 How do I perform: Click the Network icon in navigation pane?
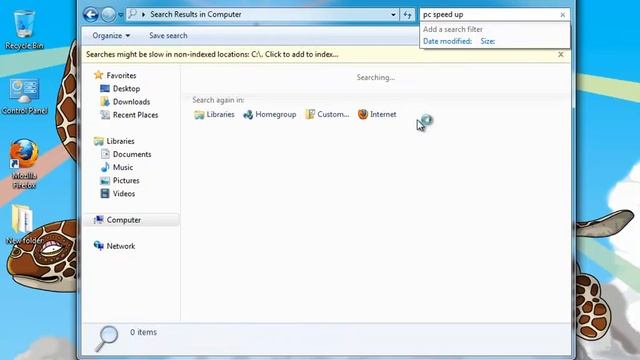[x=98, y=246]
